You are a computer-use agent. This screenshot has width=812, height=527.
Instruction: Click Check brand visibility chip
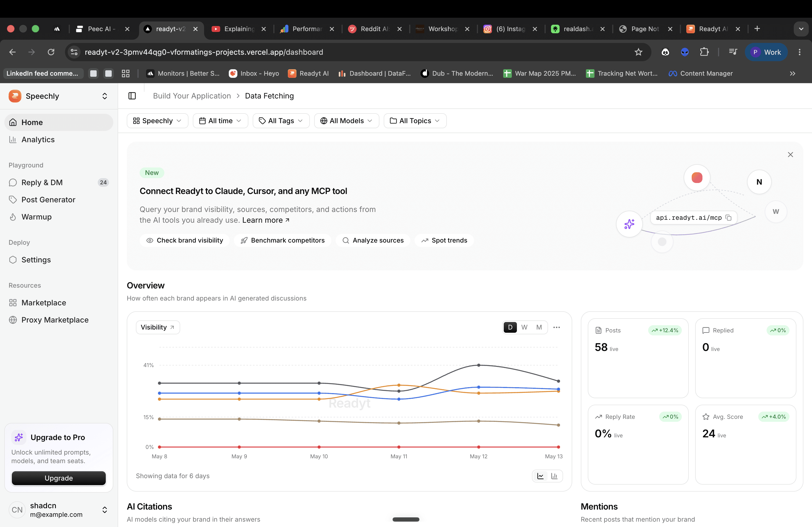coord(184,240)
